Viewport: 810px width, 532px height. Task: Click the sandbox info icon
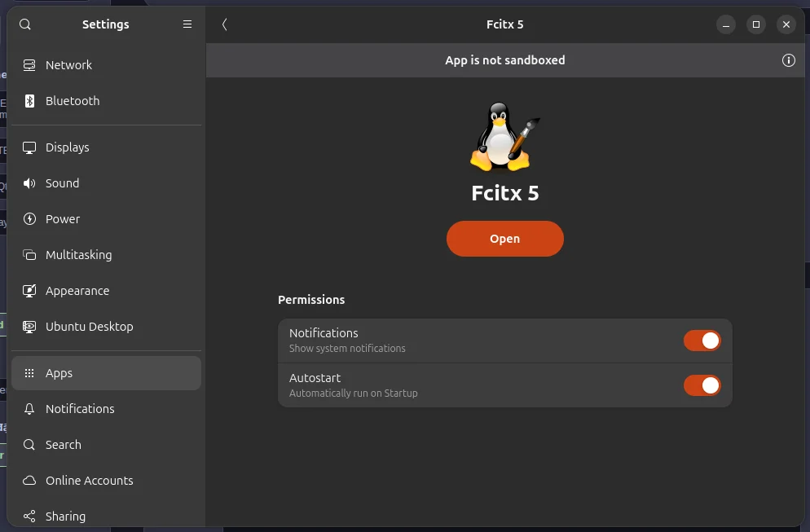(x=788, y=60)
